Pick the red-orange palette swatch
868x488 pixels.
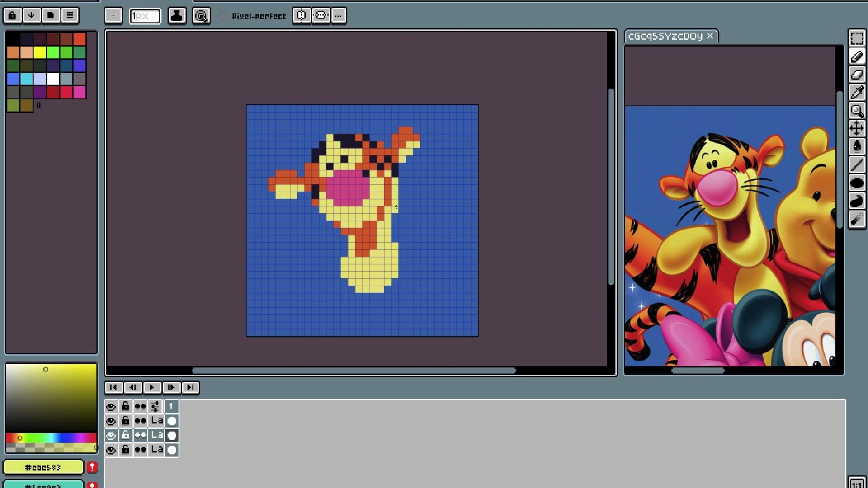[80, 39]
